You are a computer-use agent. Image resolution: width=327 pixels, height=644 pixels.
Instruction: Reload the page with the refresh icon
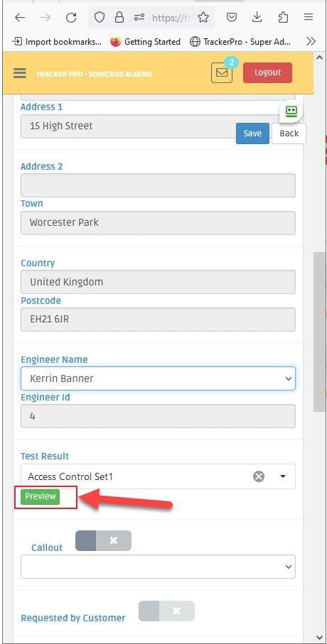(71, 17)
